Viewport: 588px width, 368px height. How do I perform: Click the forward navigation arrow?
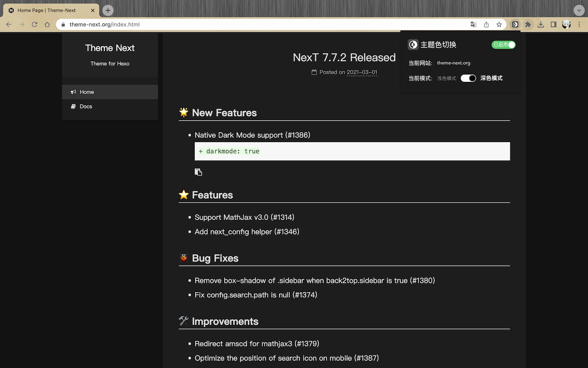22,24
